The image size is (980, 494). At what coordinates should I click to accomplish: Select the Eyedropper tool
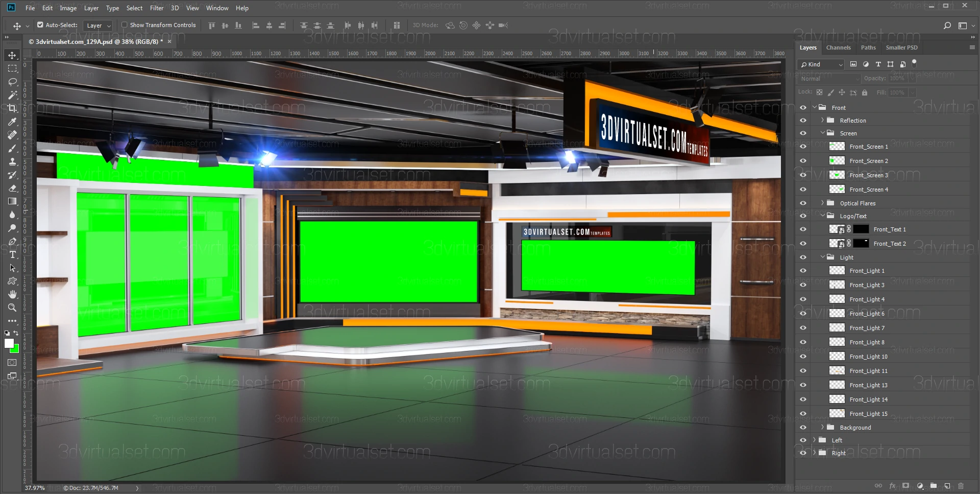pos(12,122)
